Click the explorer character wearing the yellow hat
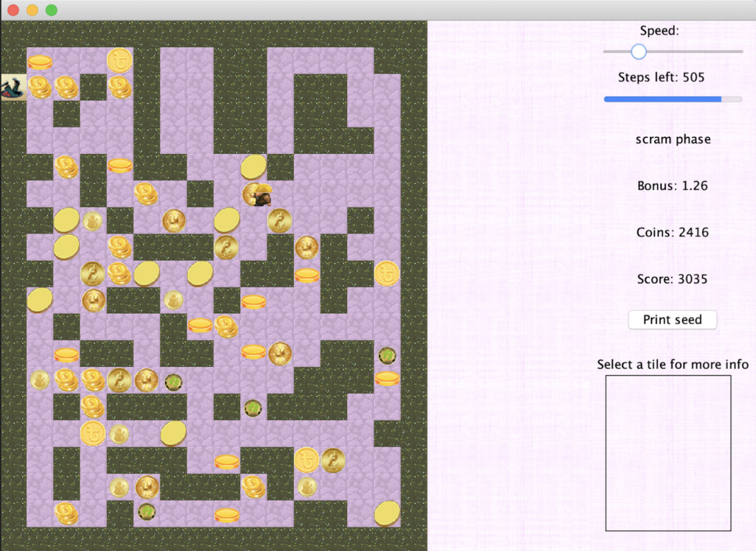This screenshot has width=756, height=551. pyautogui.click(x=258, y=195)
